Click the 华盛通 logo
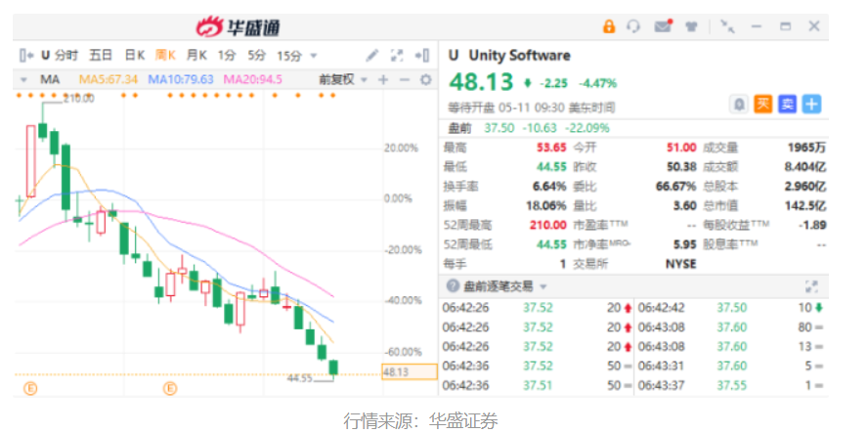The height and width of the screenshot is (434, 868). tap(239, 26)
